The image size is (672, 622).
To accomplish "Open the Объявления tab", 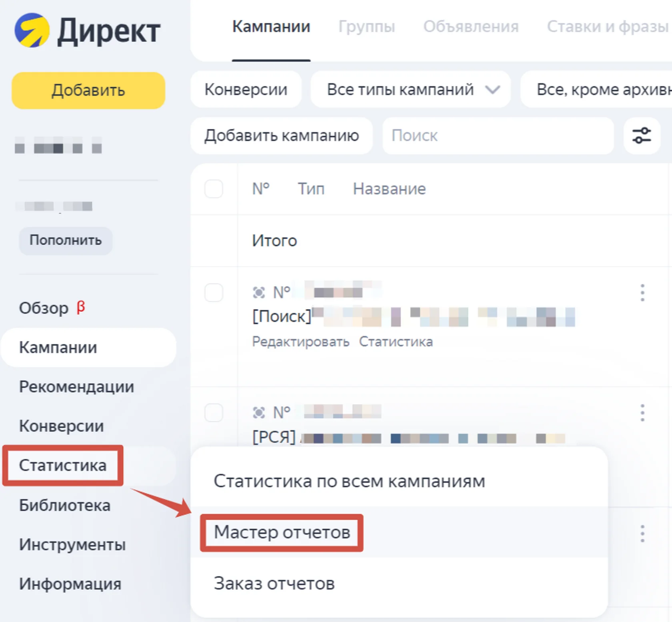I will (471, 27).
